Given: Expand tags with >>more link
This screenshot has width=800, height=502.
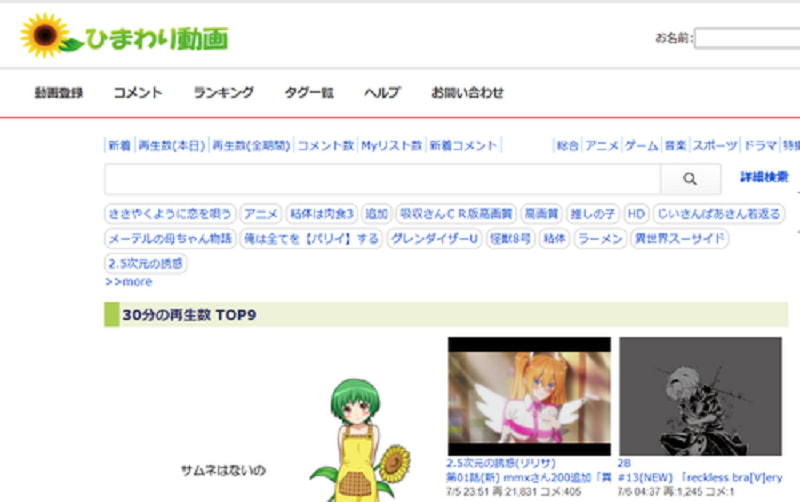Looking at the screenshot, I should [x=129, y=282].
